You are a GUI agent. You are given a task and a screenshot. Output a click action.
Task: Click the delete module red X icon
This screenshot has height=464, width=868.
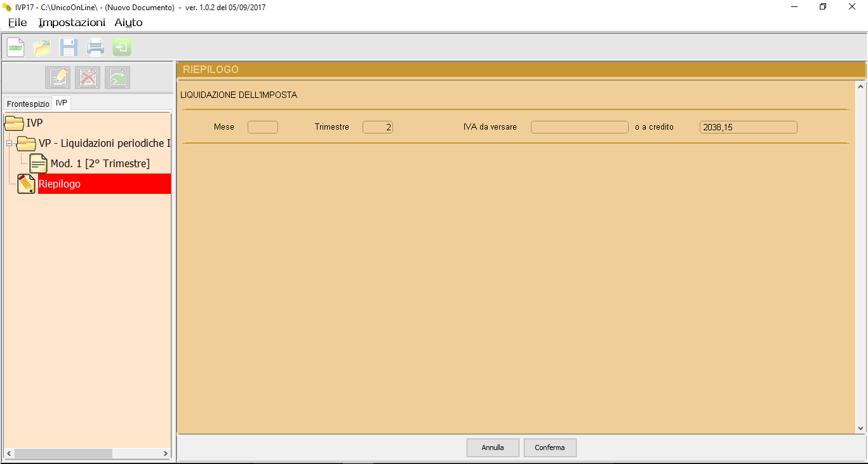pyautogui.click(x=88, y=78)
